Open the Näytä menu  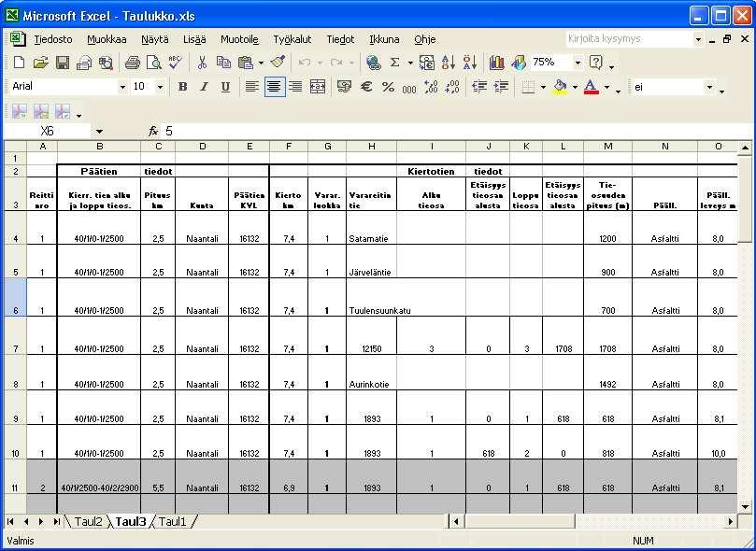[155, 39]
